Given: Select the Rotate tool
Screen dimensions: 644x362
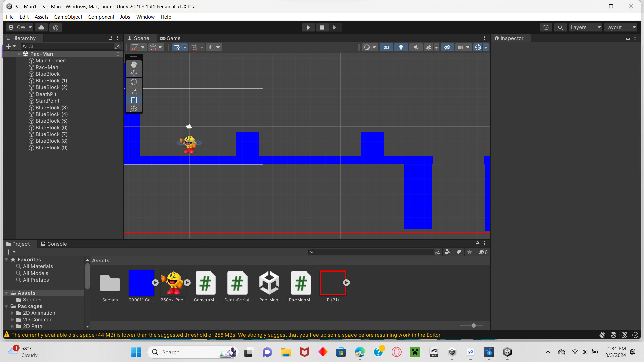Looking at the screenshot, I should tap(134, 82).
